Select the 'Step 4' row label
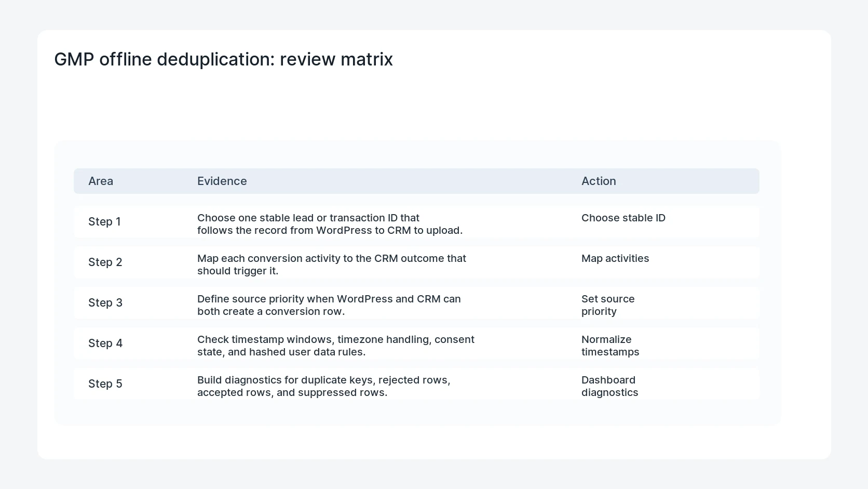The image size is (868, 489). (105, 343)
